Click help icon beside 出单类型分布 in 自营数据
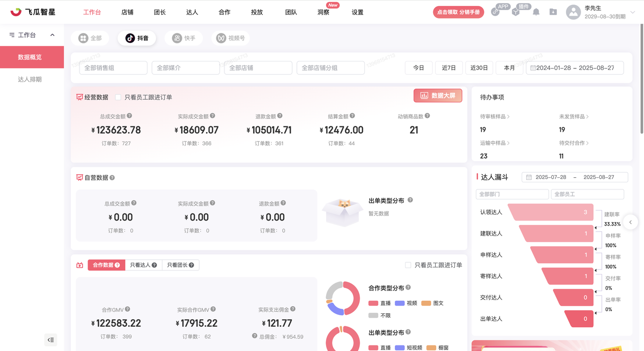This screenshot has width=644, height=351. [x=410, y=200]
